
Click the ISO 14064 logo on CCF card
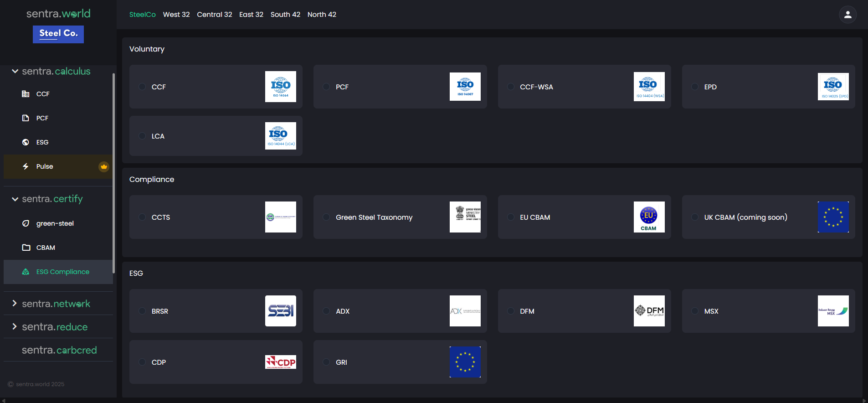pos(281,87)
